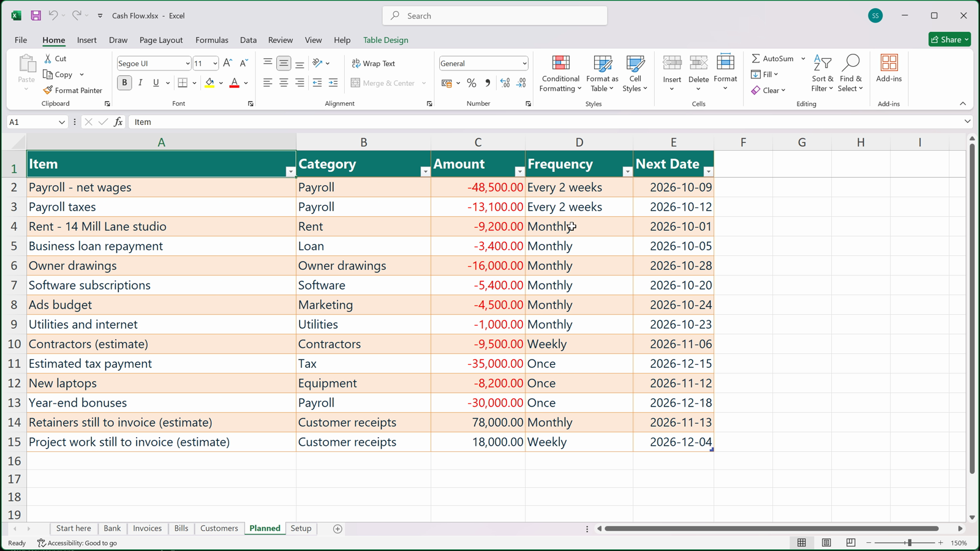This screenshot has width=980, height=551.
Task: Click the AutoSum button
Action: (x=773, y=58)
